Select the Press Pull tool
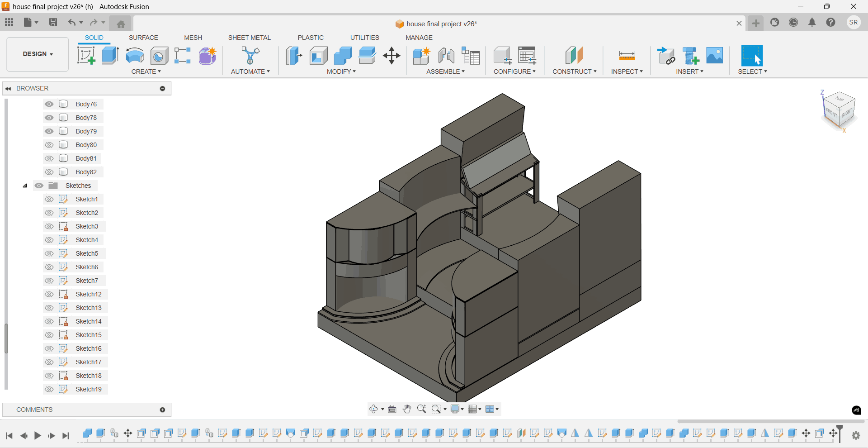The height and width of the screenshot is (448, 868). click(294, 56)
